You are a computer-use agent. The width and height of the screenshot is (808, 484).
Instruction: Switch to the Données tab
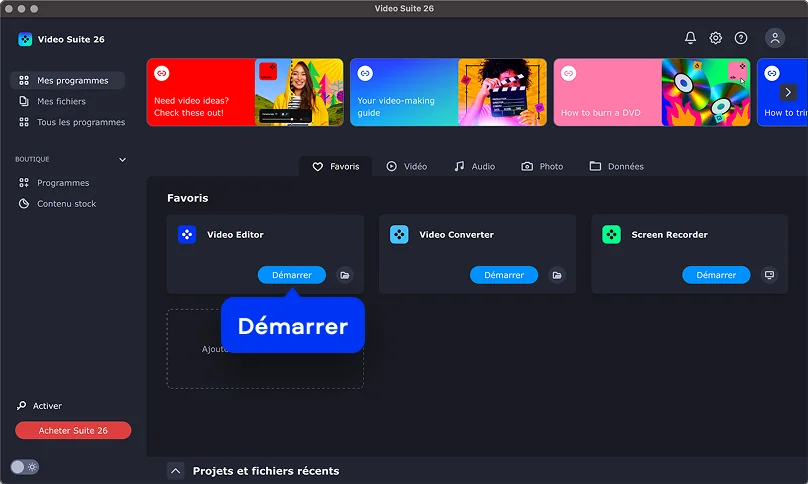pos(617,166)
